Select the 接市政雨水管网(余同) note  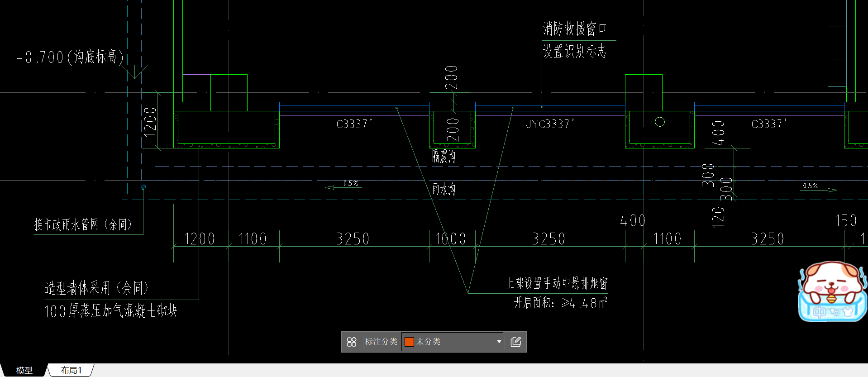coord(83,224)
